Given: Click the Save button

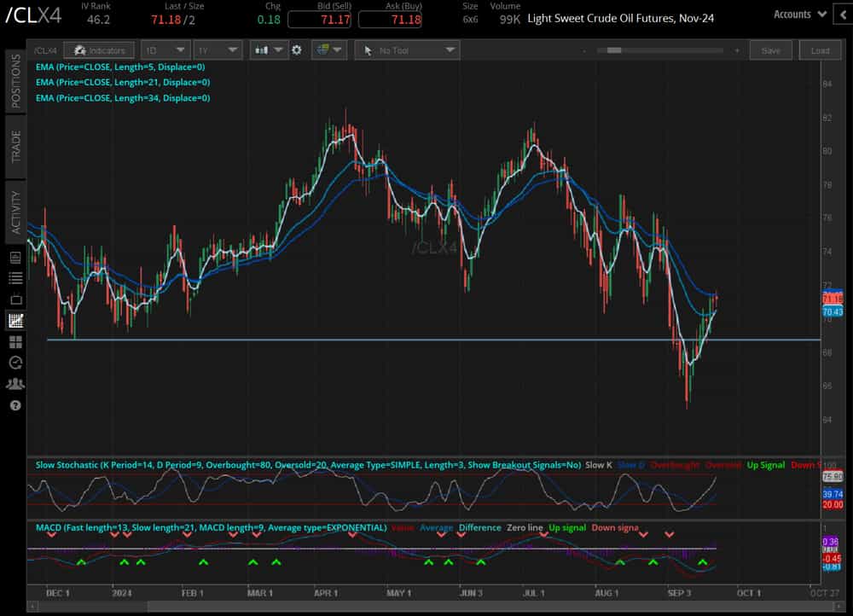Looking at the screenshot, I should pyautogui.click(x=770, y=49).
